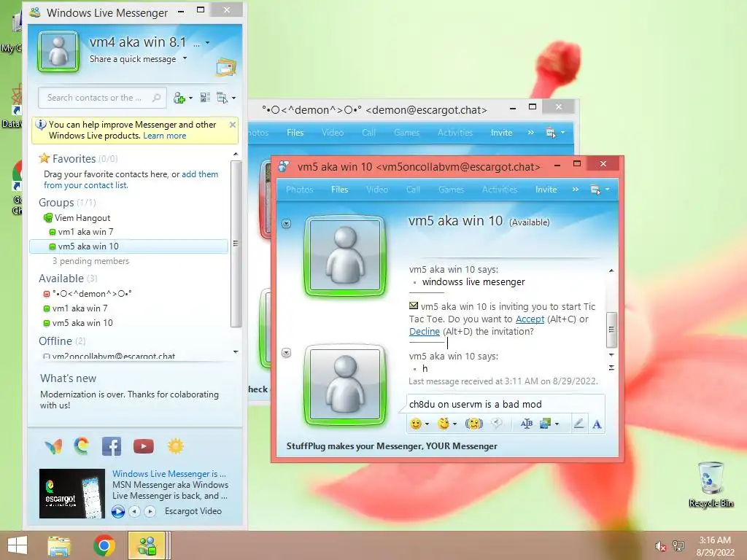The image size is (747, 560).
Task: Click the show menu icon in demon chat window
Action: tap(551, 133)
